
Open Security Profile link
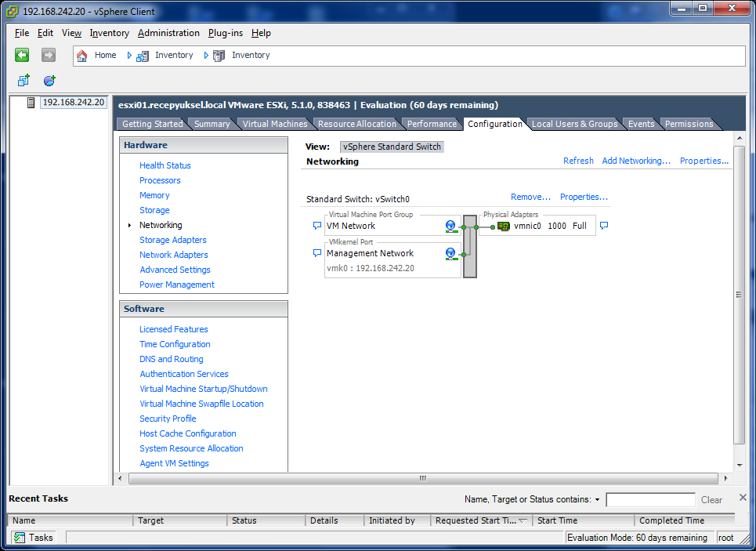pos(168,419)
